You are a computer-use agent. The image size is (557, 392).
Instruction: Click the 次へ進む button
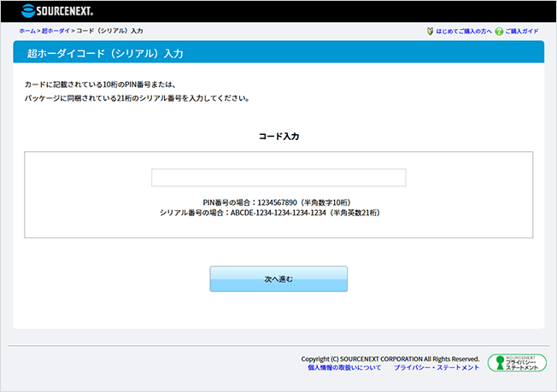278,279
